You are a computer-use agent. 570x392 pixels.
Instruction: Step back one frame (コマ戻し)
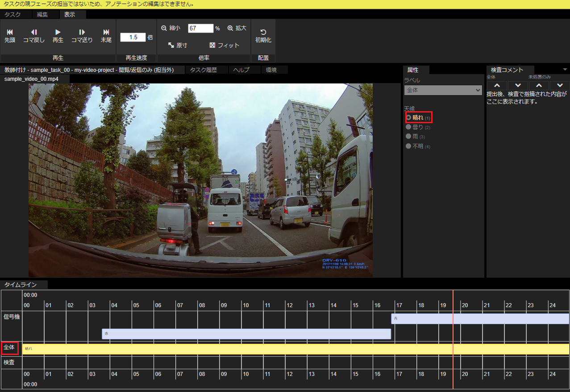[34, 36]
